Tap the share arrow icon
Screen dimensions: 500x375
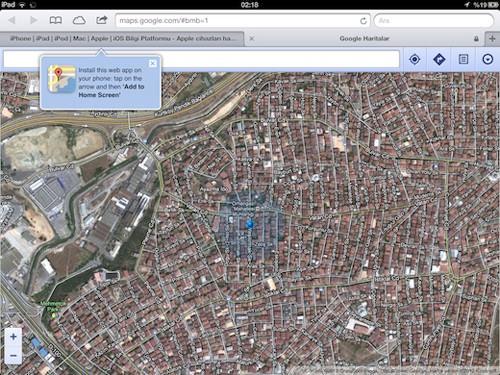(x=102, y=20)
